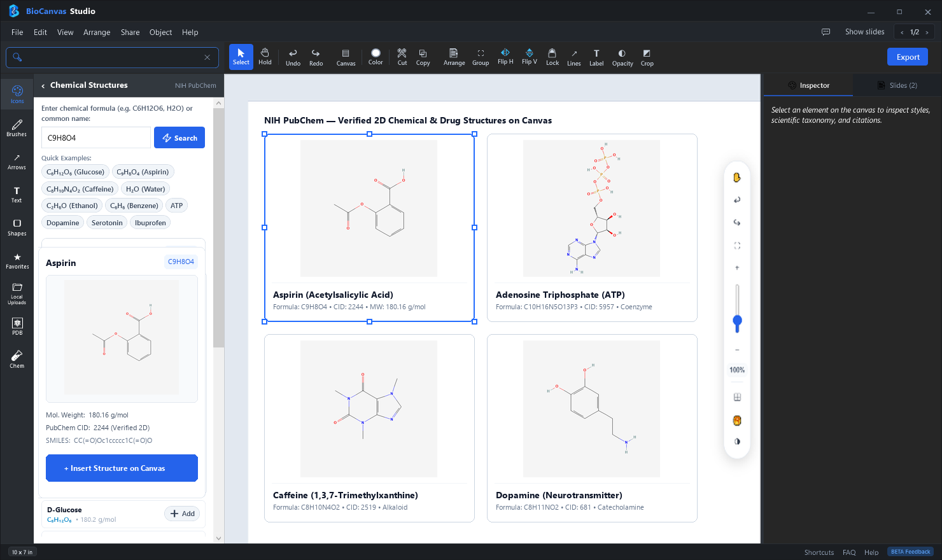Click the Undo toolbar icon
The width and height of the screenshot is (942, 560).
[293, 57]
